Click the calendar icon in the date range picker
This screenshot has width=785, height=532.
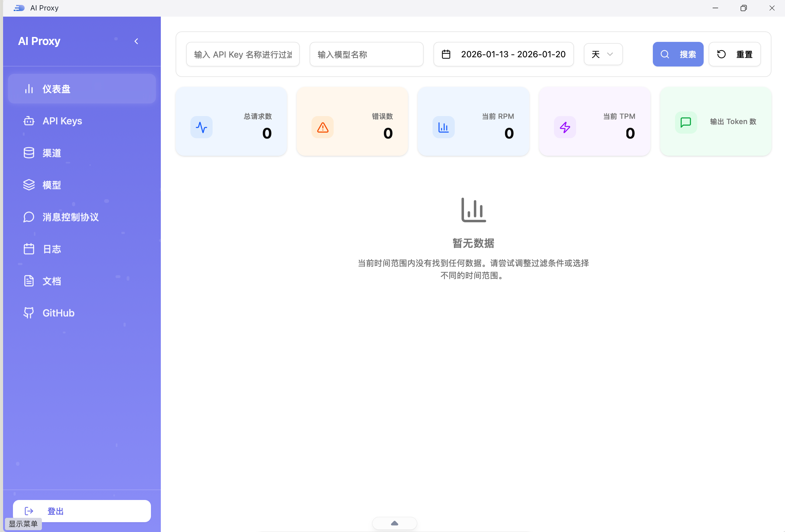click(x=446, y=54)
